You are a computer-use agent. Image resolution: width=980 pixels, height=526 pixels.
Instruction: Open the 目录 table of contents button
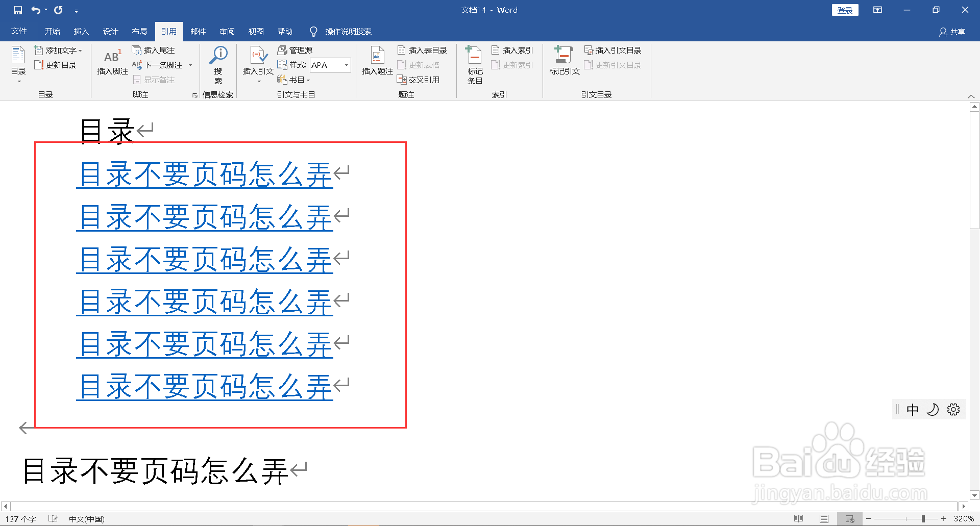(18, 64)
